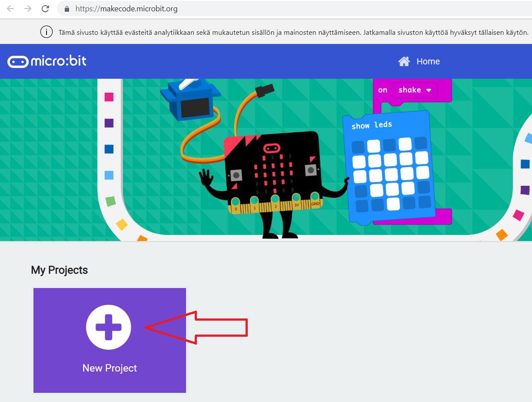Click the white plus circle on New Project
This screenshot has height=402, width=532.
tap(109, 328)
